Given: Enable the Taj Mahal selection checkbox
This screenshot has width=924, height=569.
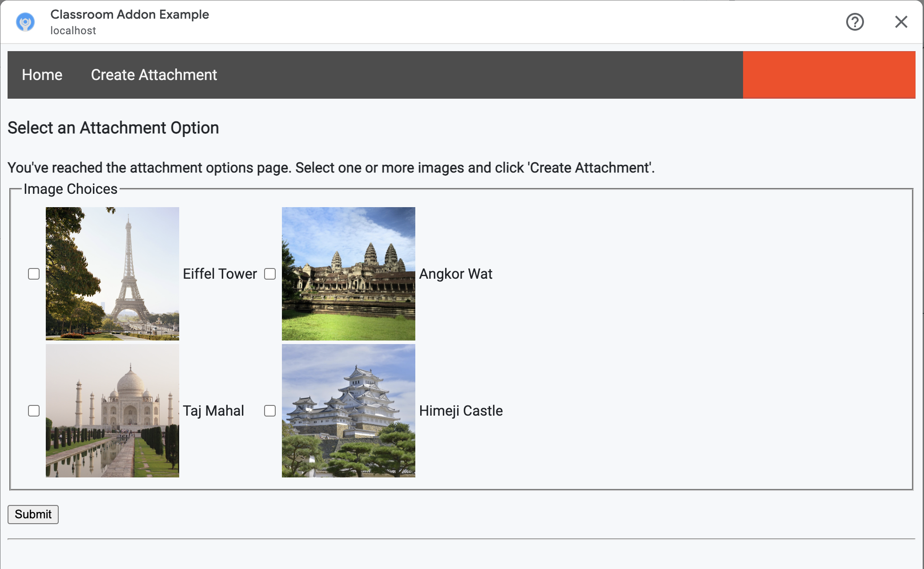Looking at the screenshot, I should pos(34,411).
